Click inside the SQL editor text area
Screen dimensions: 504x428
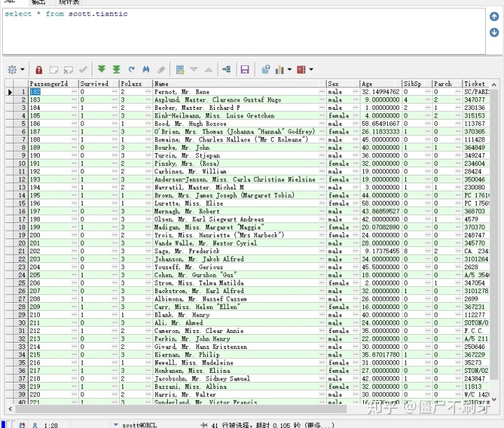244,31
